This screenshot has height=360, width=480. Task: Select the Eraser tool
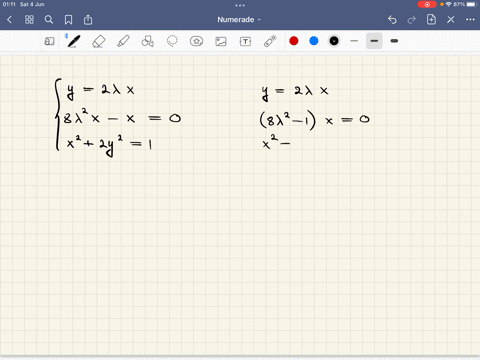(98, 41)
